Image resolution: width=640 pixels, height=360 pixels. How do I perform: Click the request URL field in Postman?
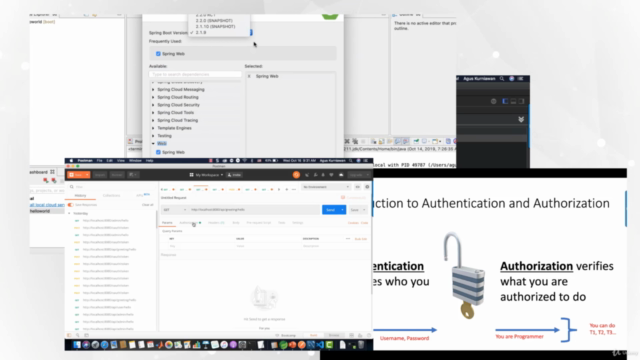[x=254, y=210]
